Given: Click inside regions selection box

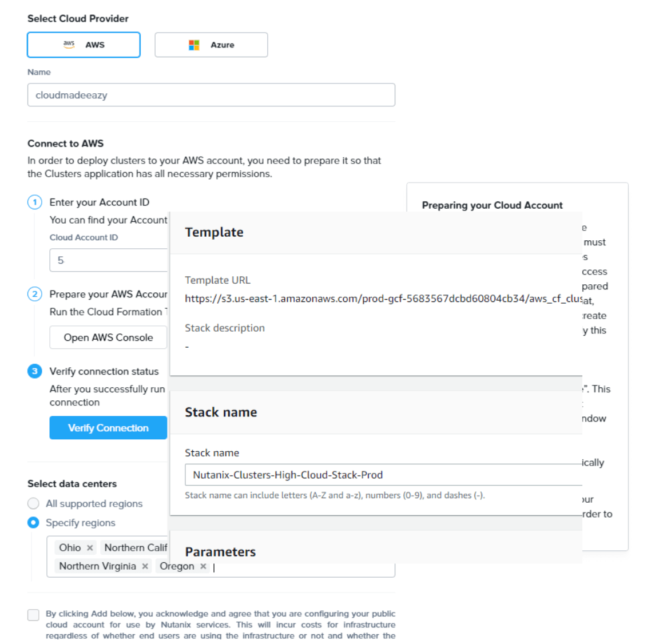Looking at the screenshot, I should coord(303,567).
